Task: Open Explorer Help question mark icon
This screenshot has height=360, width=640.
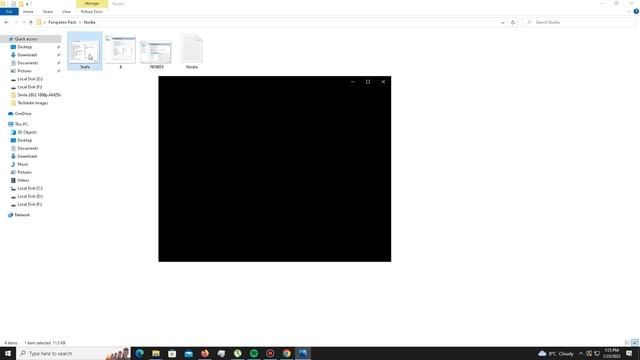Action: 636,12
